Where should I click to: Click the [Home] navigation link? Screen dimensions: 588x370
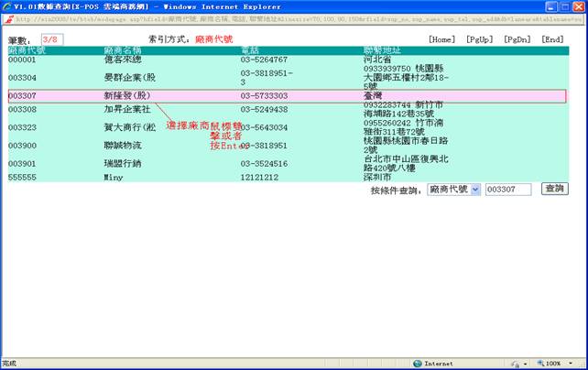click(441, 39)
